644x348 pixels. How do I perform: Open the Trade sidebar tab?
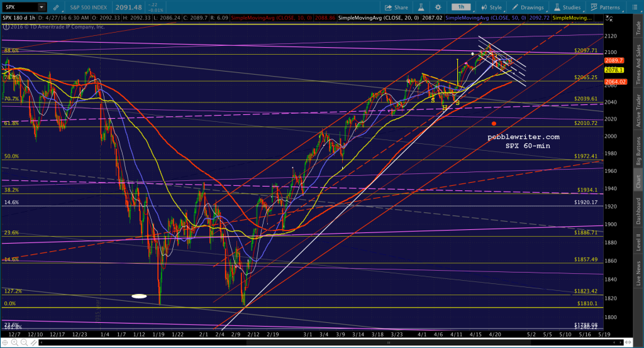638,28
